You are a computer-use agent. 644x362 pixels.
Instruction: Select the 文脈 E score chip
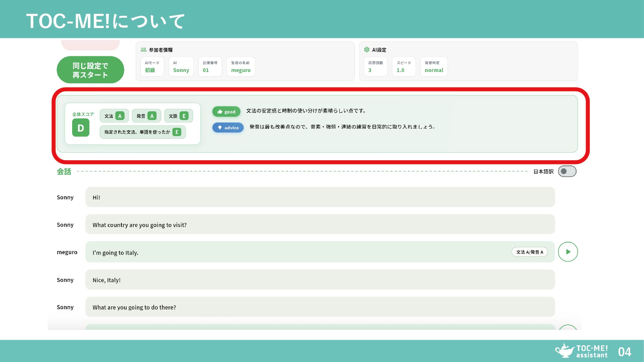point(178,116)
